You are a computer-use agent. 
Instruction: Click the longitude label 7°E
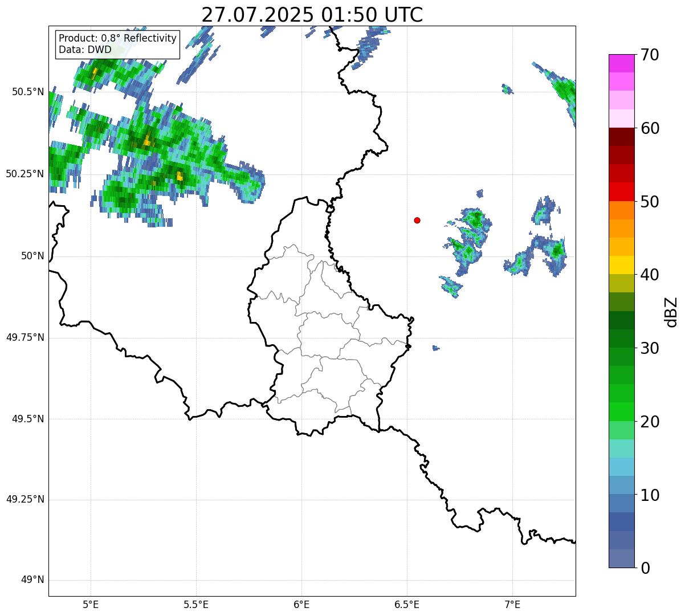pos(512,604)
